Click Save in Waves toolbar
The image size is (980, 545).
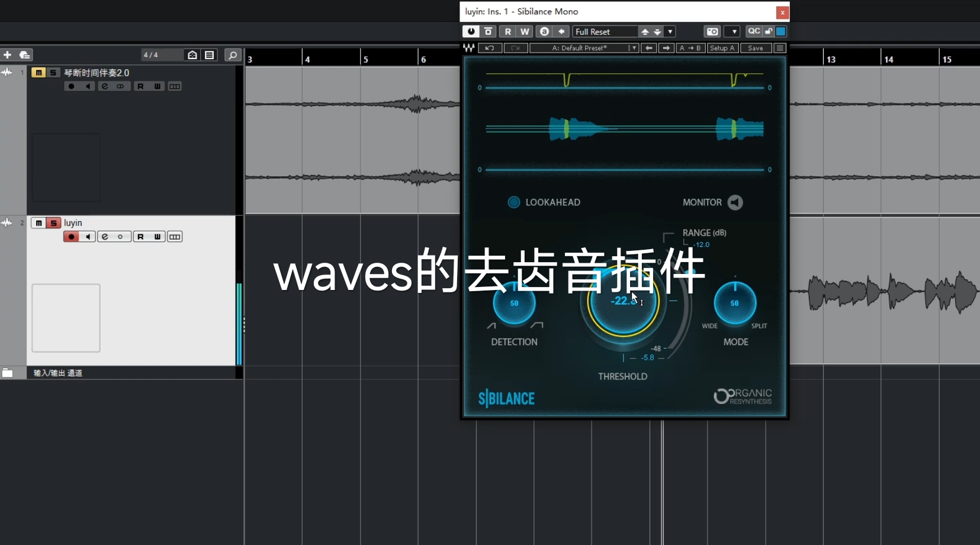(x=756, y=48)
